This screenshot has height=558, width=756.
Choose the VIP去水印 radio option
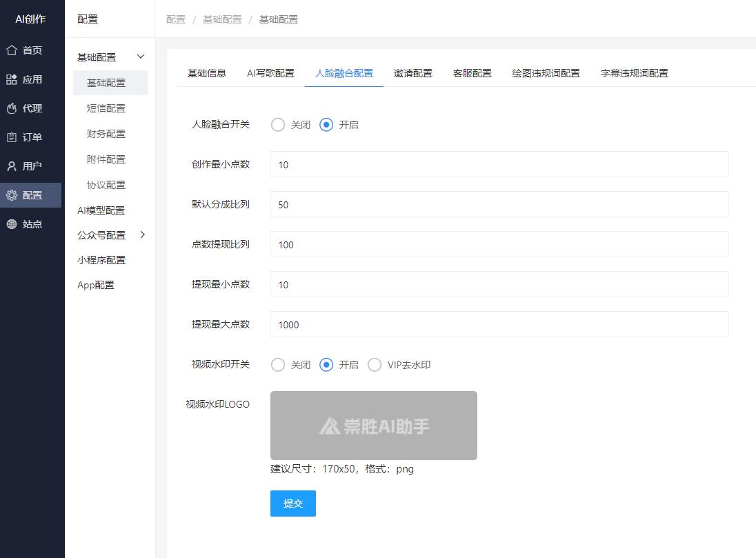tap(375, 365)
